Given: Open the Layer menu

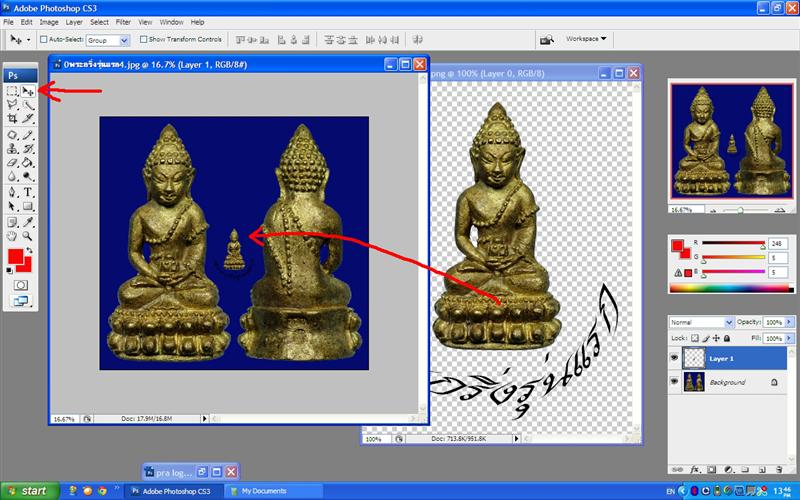Looking at the screenshot, I should 71,21.
